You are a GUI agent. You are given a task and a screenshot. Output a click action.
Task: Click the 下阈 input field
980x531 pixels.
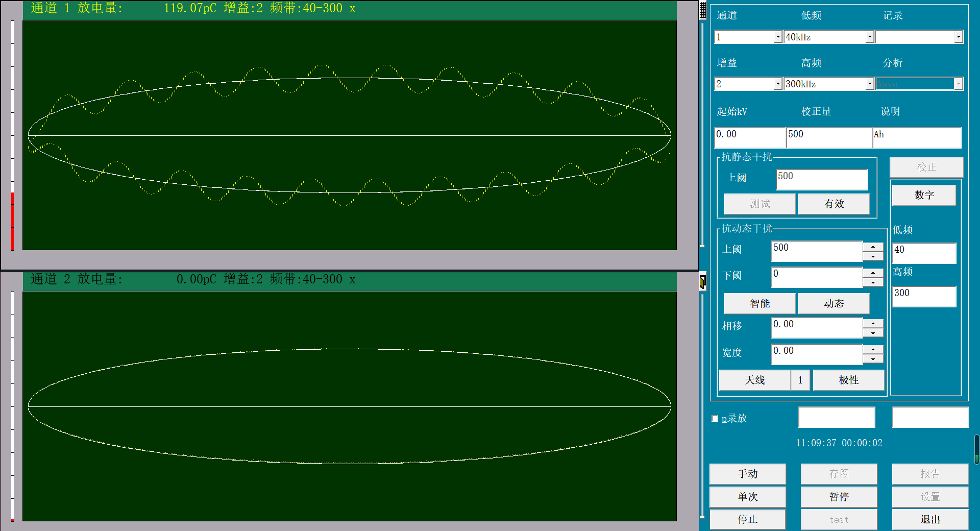point(817,277)
